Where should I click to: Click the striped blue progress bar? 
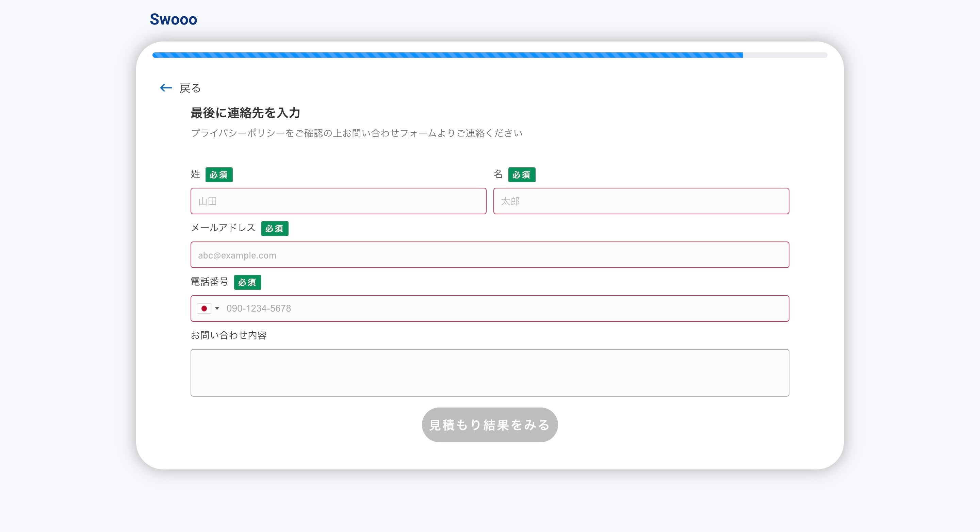[x=447, y=55]
